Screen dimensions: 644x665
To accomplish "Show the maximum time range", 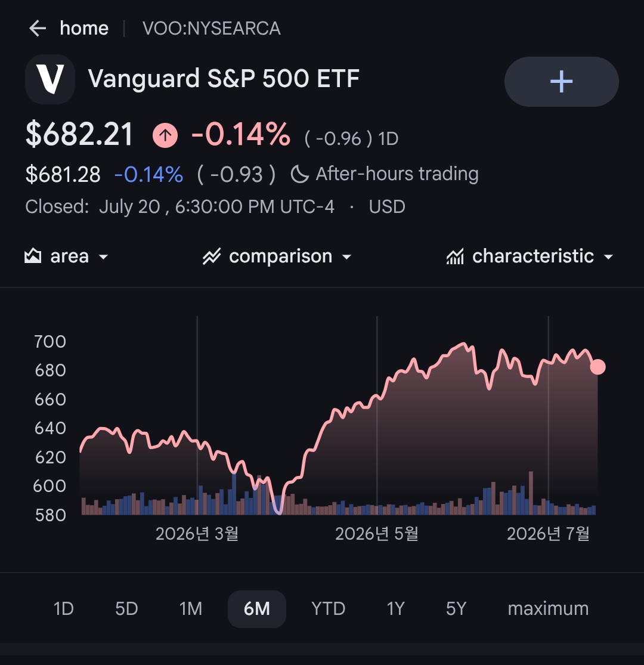I will (548, 608).
